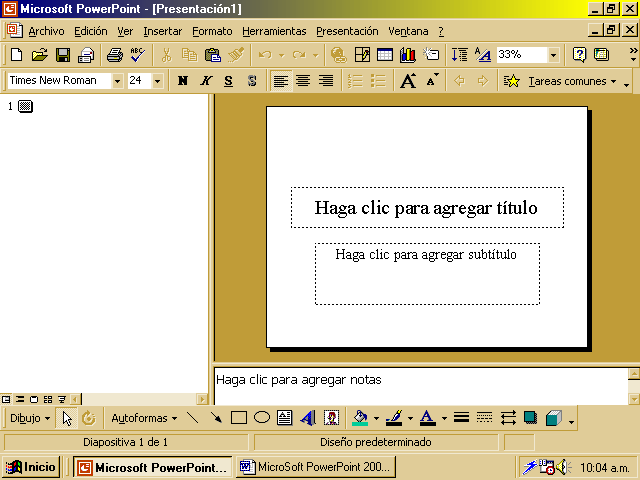This screenshot has height=480, width=640.
Task: Open the font size dropdown
Action: pos(157,81)
